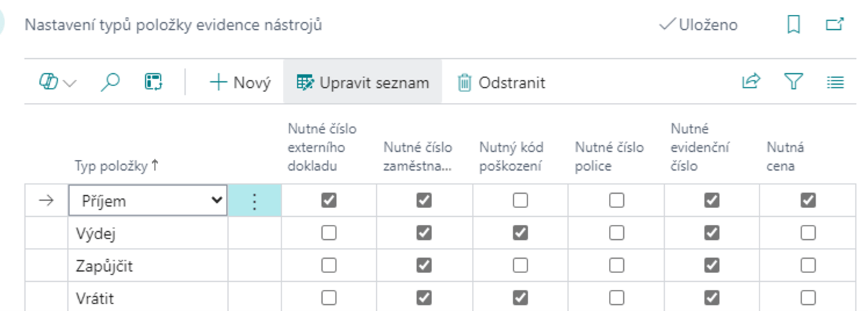Open the Copilot icon in toolbar
Screen dimensions: 868x311
(49, 83)
